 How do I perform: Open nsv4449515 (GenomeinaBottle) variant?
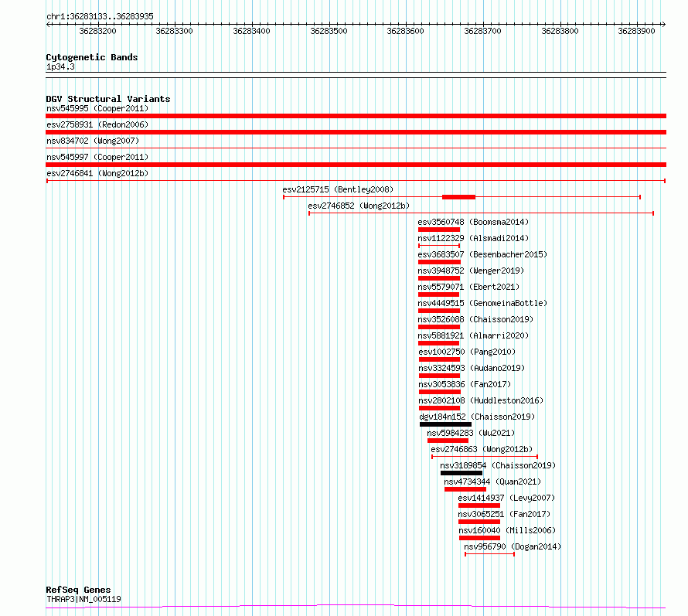(x=482, y=303)
